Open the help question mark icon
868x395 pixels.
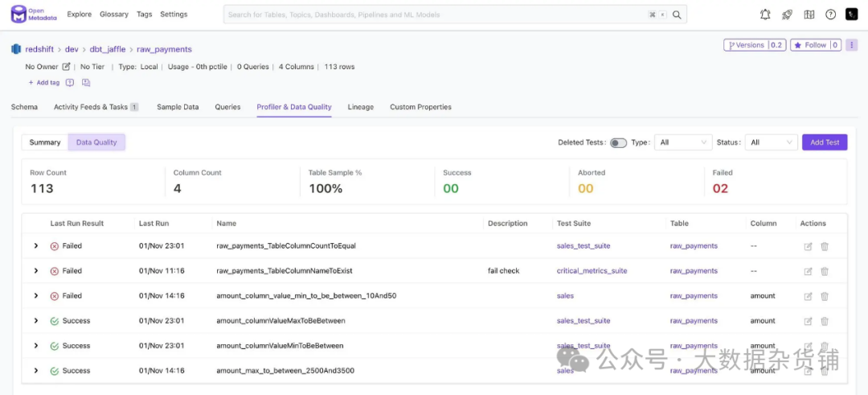[830, 14]
